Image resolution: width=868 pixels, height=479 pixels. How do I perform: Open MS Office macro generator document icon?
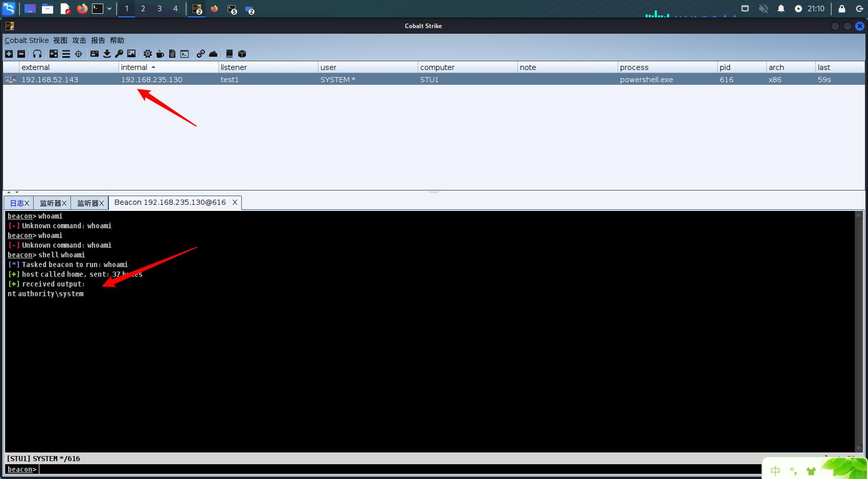click(172, 54)
